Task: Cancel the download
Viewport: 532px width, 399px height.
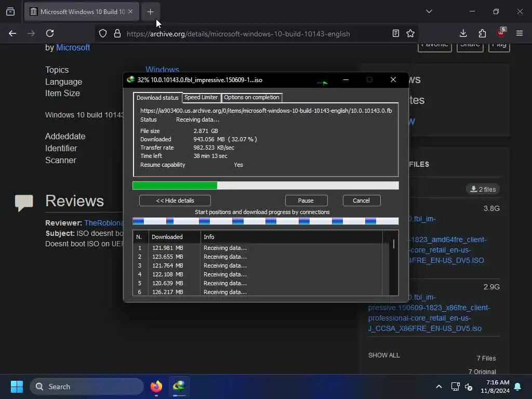Action: pos(362,201)
